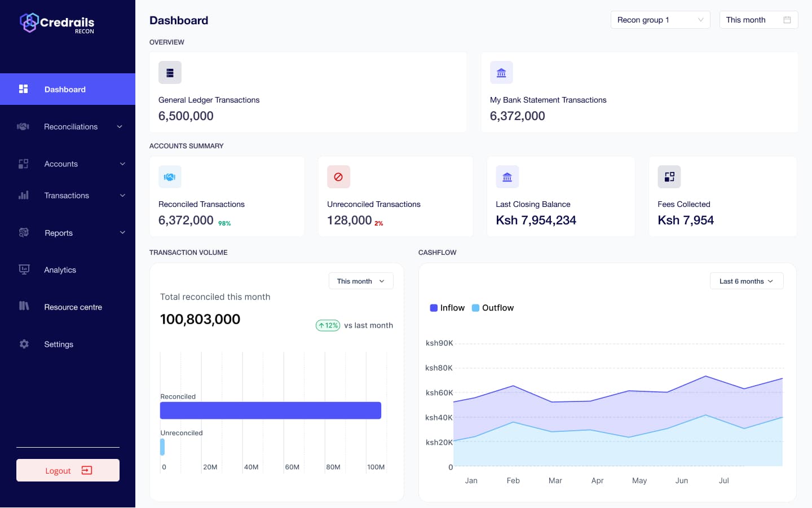The width and height of the screenshot is (812, 508).
Task: Click the Unreconciled Transactions red blocked icon
Action: [338, 177]
